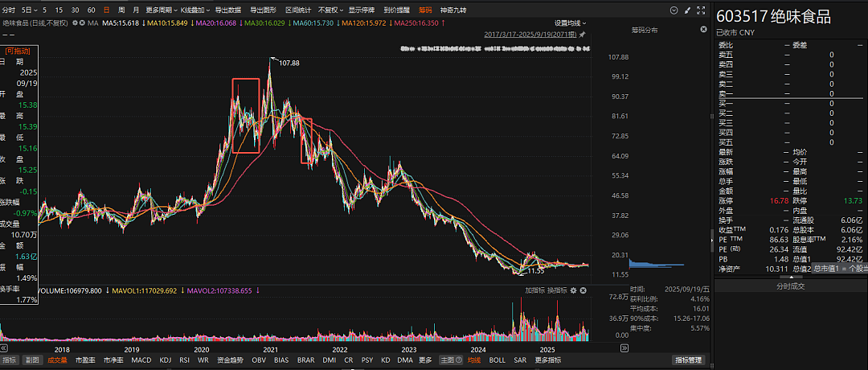Close the 筹码分布 panel
This screenshot has width=868, height=370.
coord(703,29)
